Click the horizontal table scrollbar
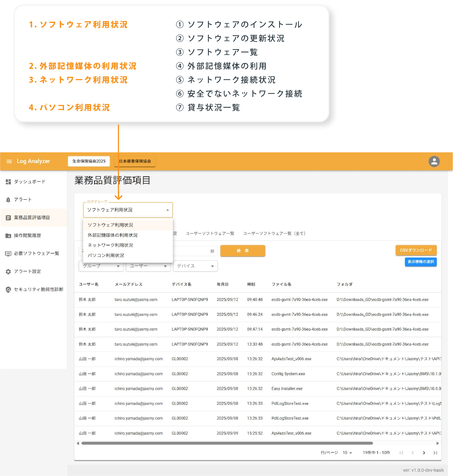 coord(227,443)
